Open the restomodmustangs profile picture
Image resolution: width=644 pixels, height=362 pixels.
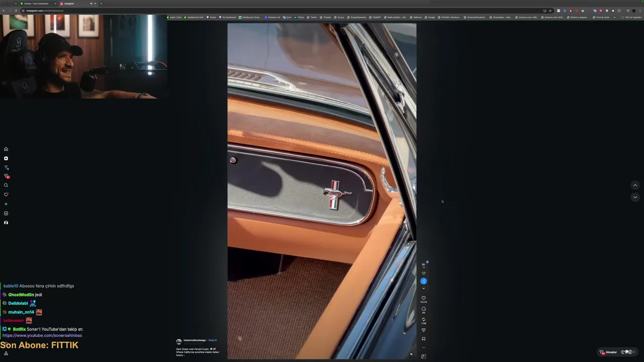click(179, 341)
